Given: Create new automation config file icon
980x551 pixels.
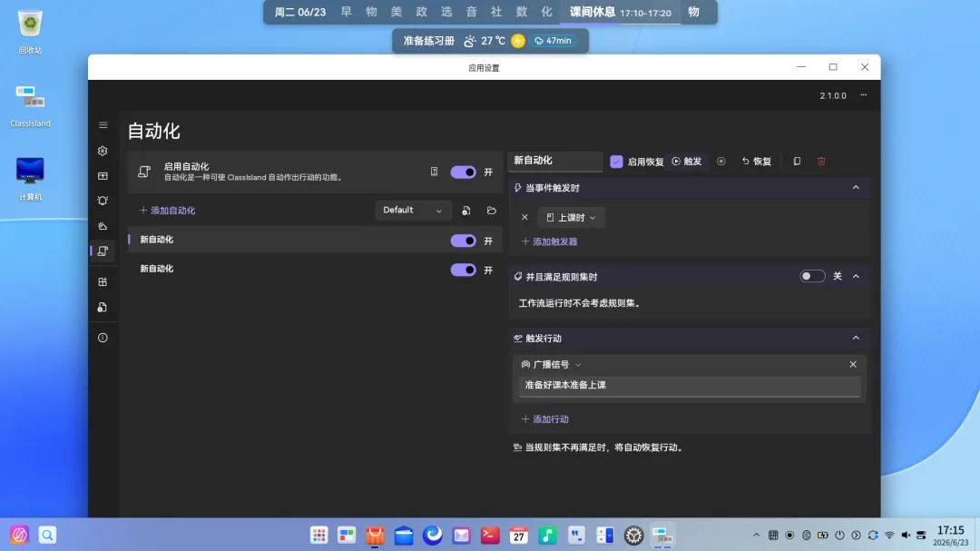Looking at the screenshot, I should click(466, 211).
